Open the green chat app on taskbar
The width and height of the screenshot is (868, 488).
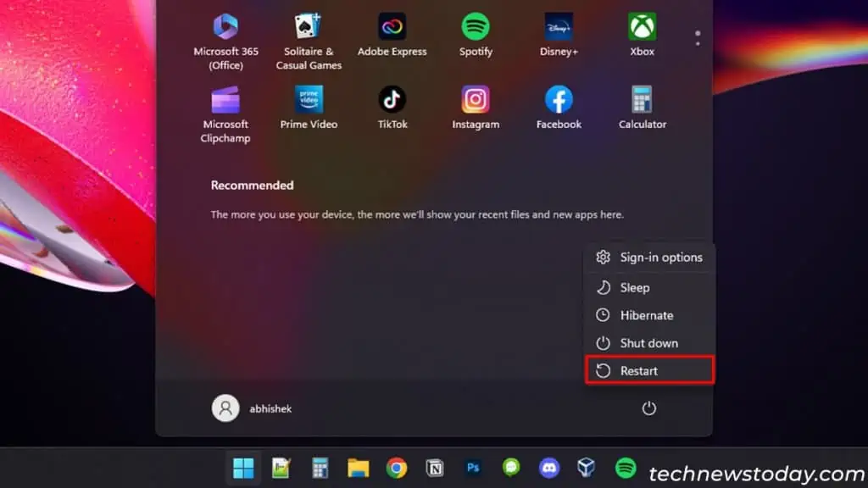[511, 468]
